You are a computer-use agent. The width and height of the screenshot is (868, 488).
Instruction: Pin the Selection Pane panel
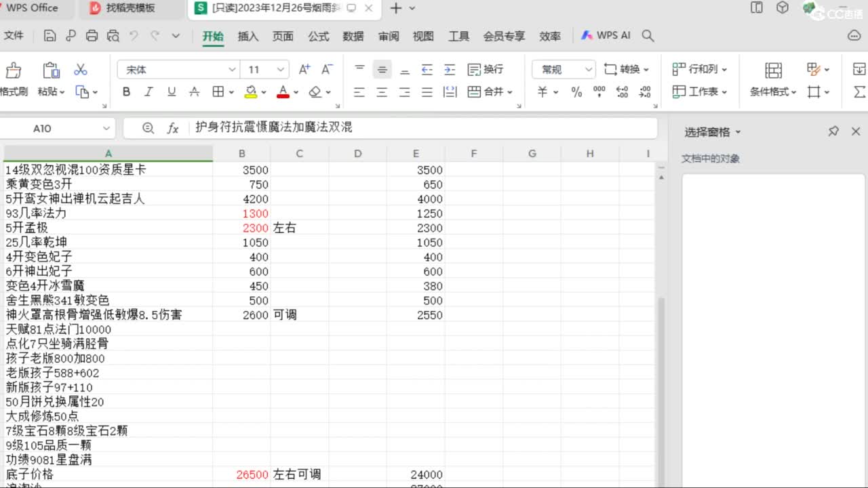(x=833, y=131)
